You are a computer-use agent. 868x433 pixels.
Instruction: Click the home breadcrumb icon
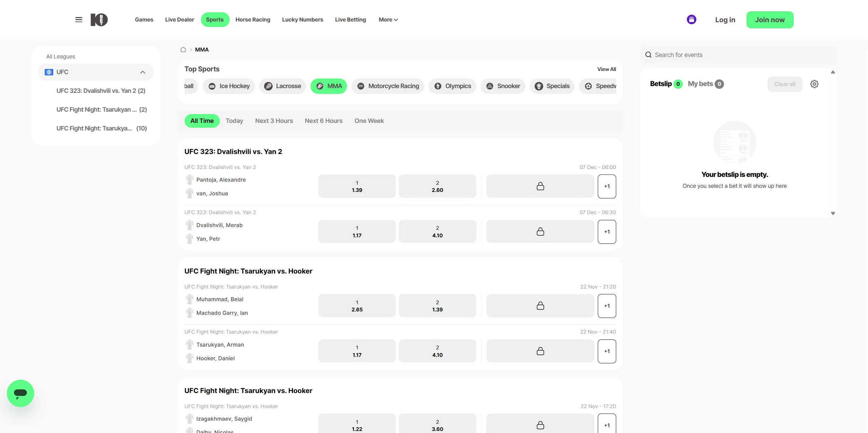pos(183,50)
